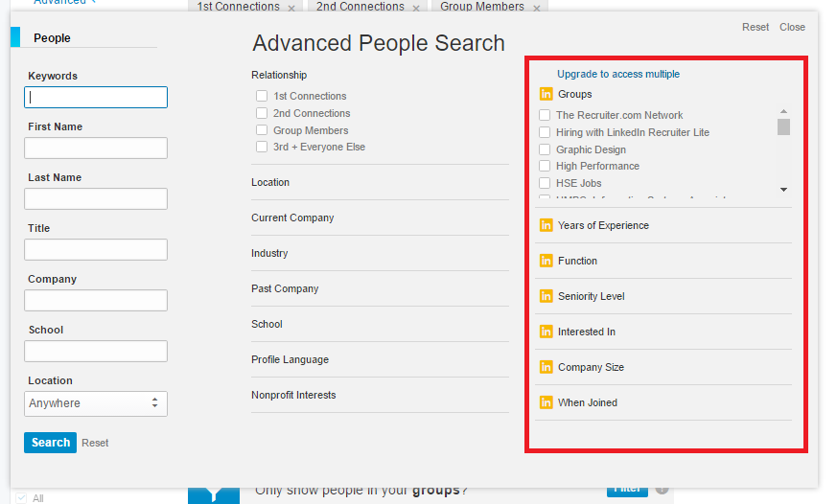
Task: Tick The Recruiter.com Network group
Action: point(545,115)
